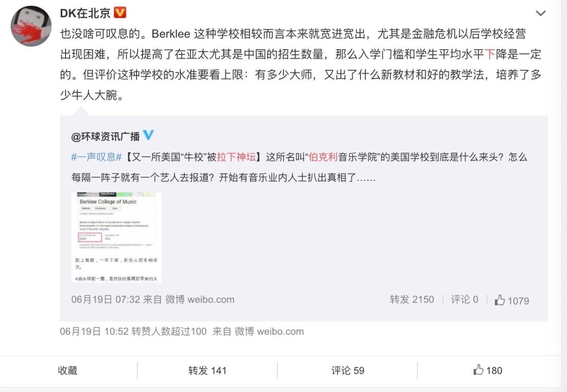Open quoted post timestamp 06月19日 07:32
This screenshot has height=392, width=567.
point(106,300)
